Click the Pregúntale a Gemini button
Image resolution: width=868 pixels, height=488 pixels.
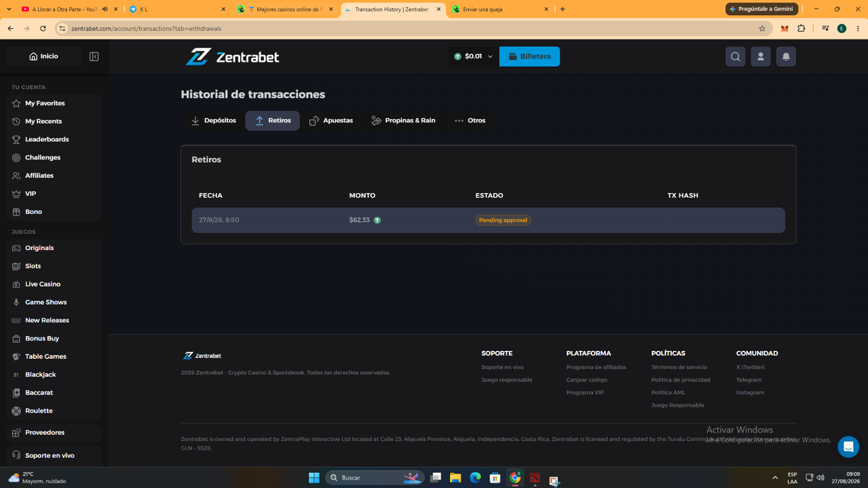(x=762, y=9)
